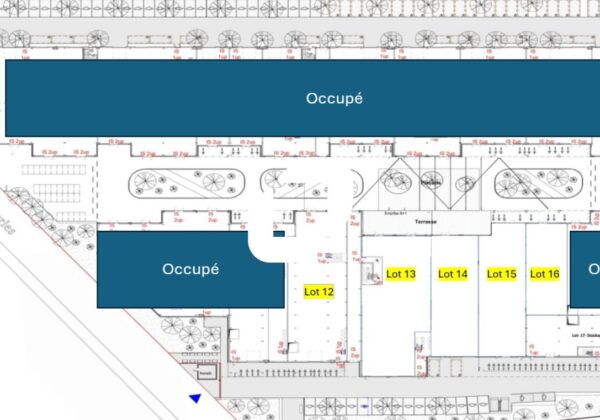Viewport: 600px width, 420px height.
Task: Click the left Occupé building block
Action: click(190, 269)
